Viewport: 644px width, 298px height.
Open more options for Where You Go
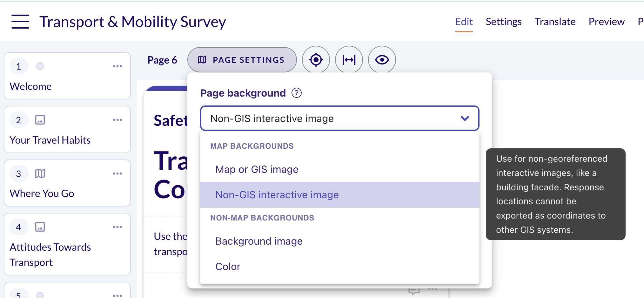click(117, 173)
